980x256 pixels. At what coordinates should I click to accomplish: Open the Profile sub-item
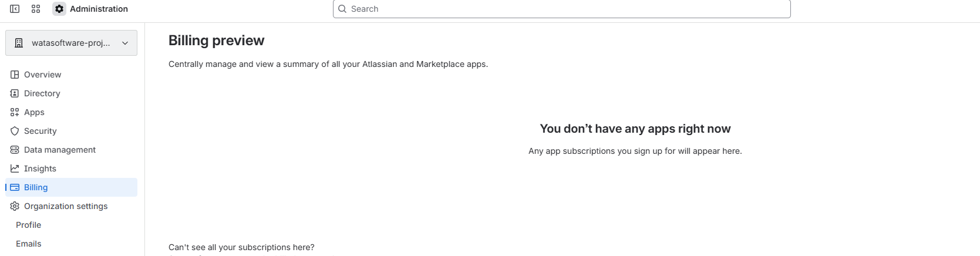(x=71, y=225)
